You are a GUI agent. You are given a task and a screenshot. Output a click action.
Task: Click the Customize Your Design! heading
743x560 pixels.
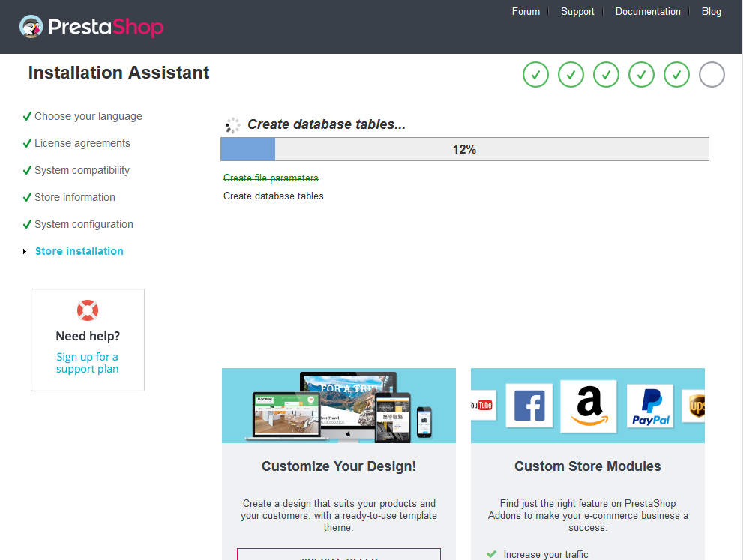pos(339,466)
